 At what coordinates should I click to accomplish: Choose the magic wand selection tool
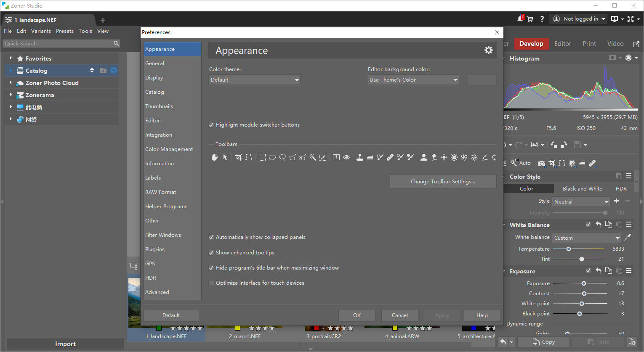pyautogui.click(x=313, y=157)
